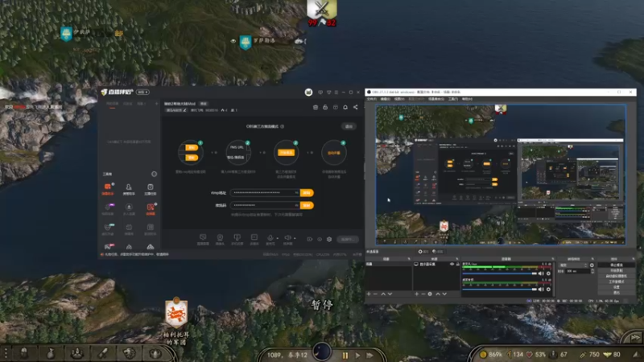Click the screen-capture icon in streaming bottom toolbar
The width and height of the screenshot is (644, 362).
coord(203,239)
